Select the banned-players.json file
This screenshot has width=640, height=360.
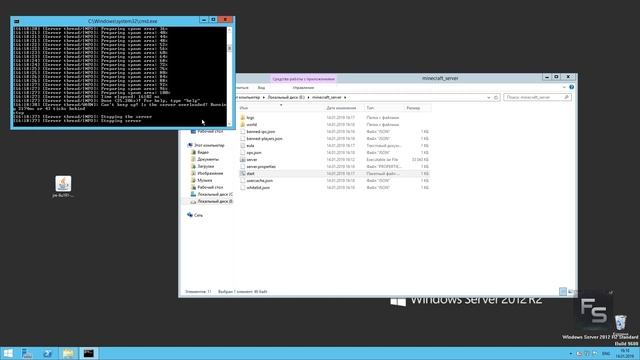[x=264, y=138]
